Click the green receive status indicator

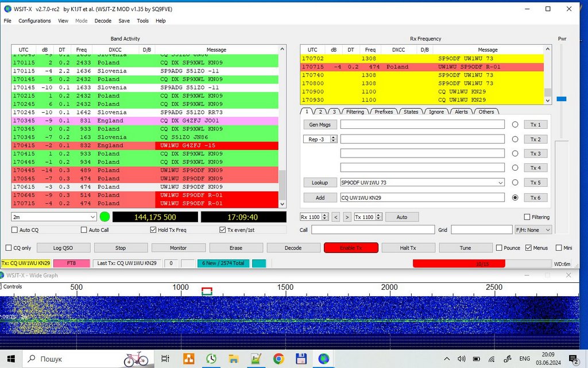pos(105,217)
